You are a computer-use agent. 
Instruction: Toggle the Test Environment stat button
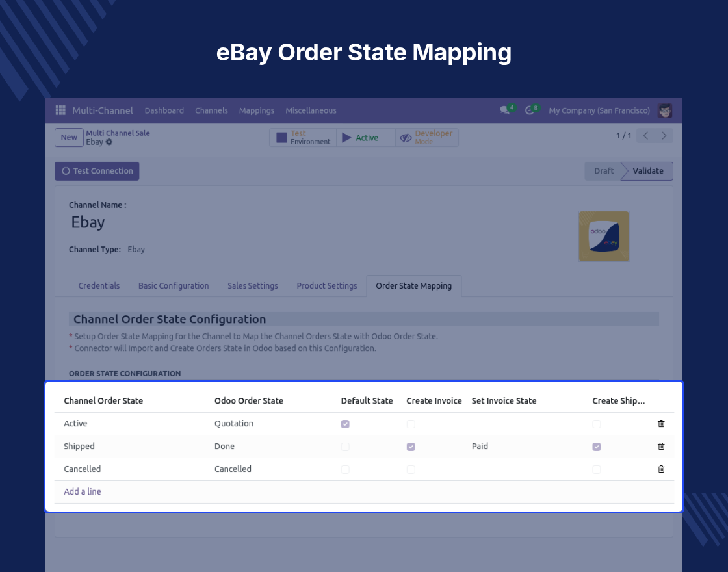(x=303, y=137)
